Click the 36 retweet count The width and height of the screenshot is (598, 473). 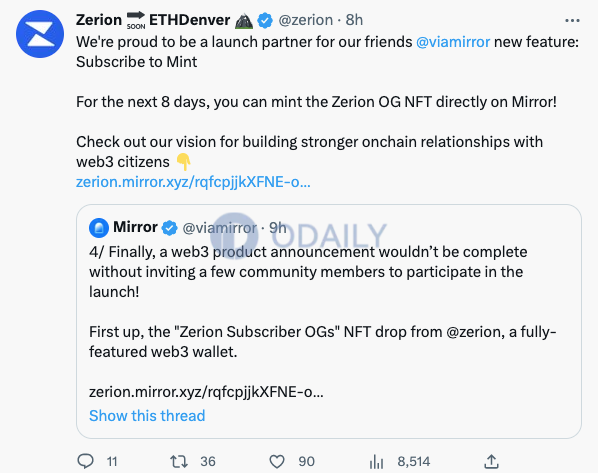pyautogui.click(x=208, y=462)
